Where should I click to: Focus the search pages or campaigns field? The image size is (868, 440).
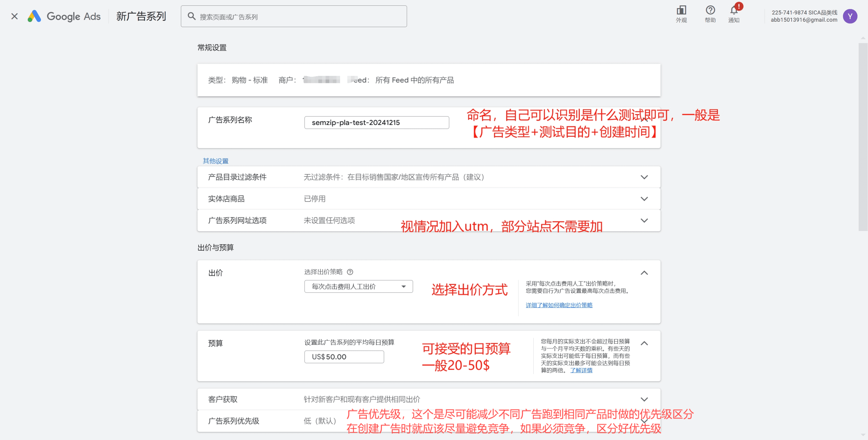[x=294, y=16]
